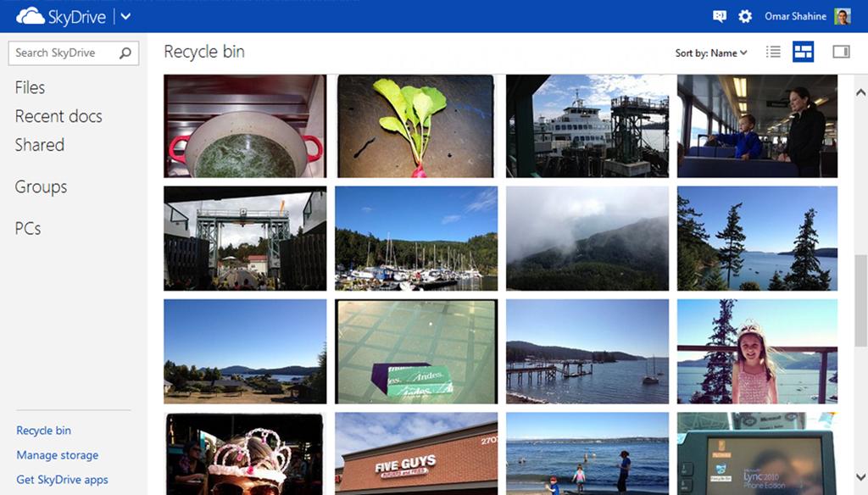This screenshot has height=495, width=868.
Task: Open the feedback chat icon
Action: coord(719,17)
